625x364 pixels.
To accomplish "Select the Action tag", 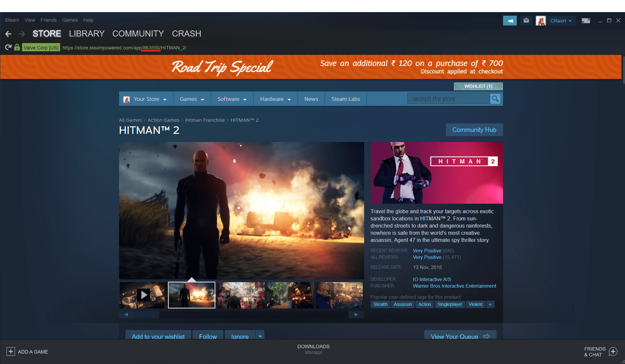I will pyautogui.click(x=425, y=304).
